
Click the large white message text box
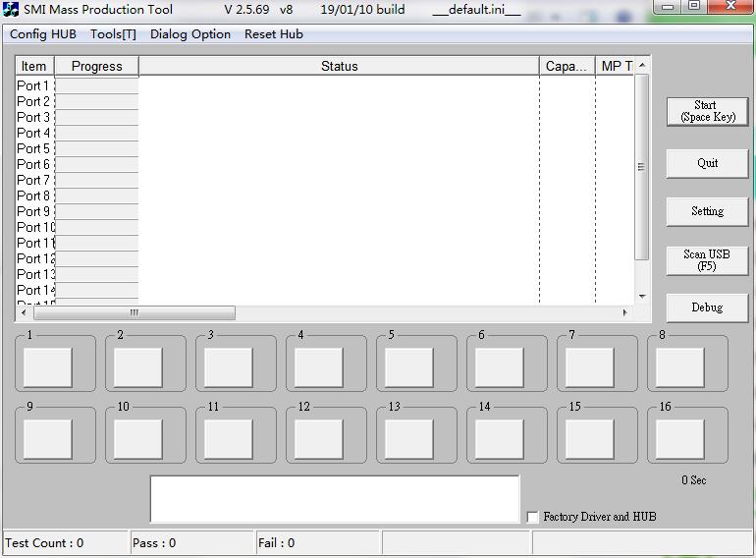(x=335, y=499)
